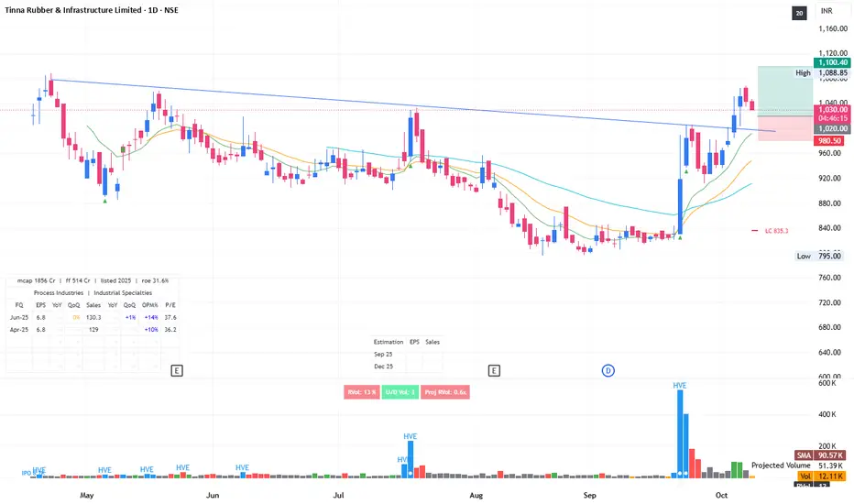This screenshot has width=854, height=504.
Task: Click the +10% OPM value
Action: coord(151,330)
